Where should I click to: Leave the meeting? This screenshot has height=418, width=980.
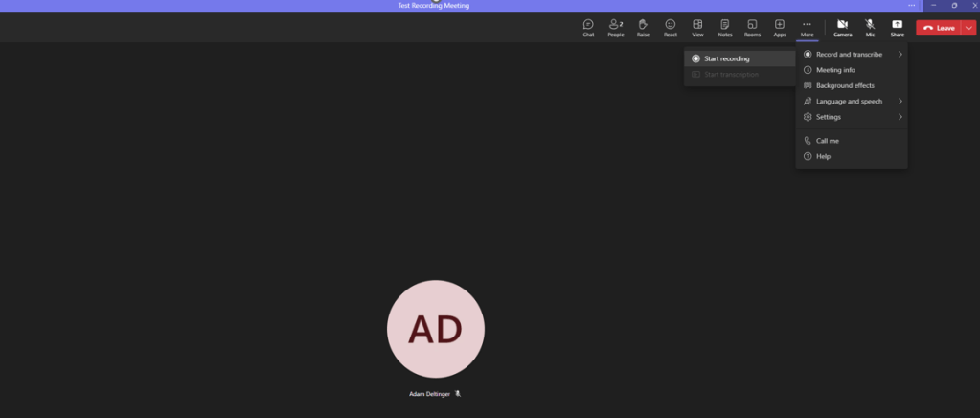[x=939, y=28]
